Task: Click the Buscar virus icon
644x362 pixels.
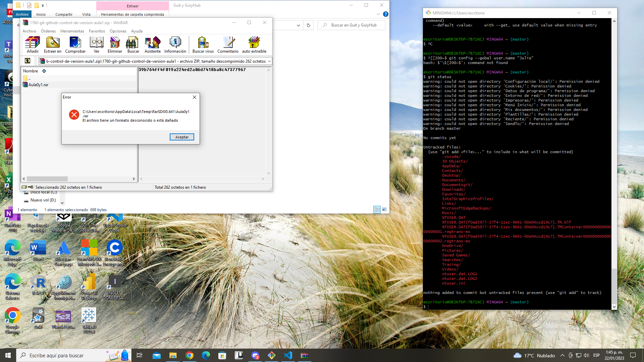Action: click(x=203, y=45)
